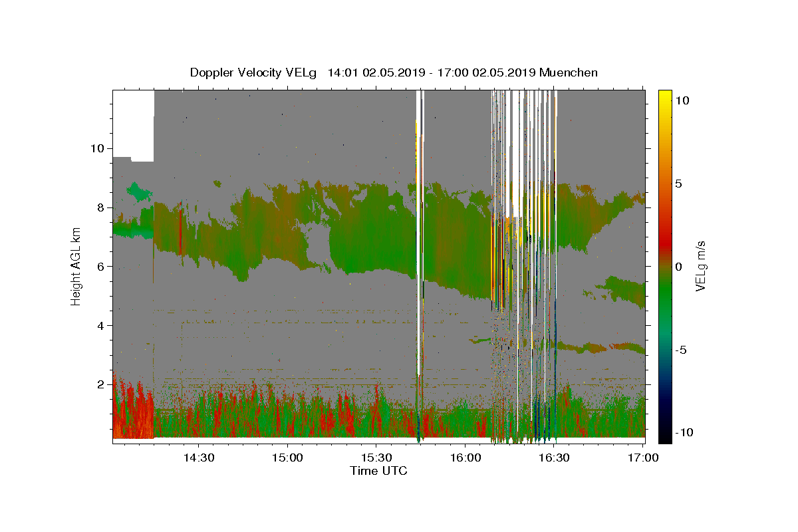The height and width of the screenshot is (532, 798).
Task: Click the 'Time UTC' axis label
Action: (x=378, y=471)
